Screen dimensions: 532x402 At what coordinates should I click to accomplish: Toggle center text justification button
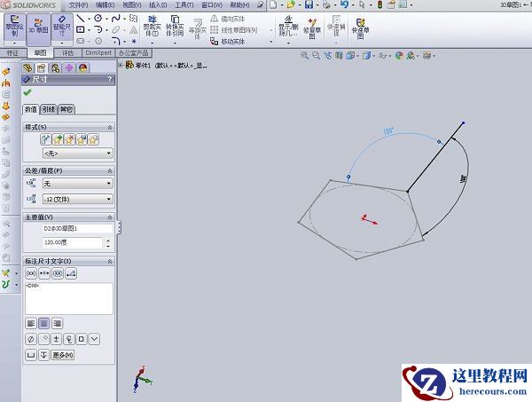[x=44, y=323]
